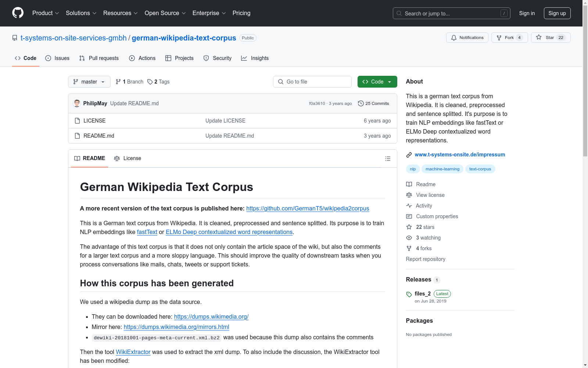Click the commit history clock icon
The width and height of the screenshot is (588, 368).
tap(361, 103)
